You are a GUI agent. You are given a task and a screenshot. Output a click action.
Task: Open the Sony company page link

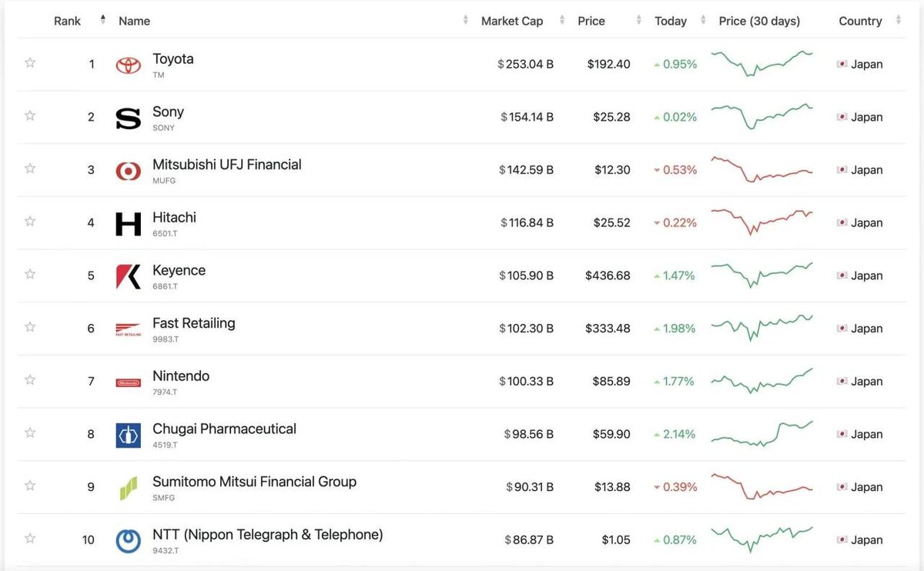[168, 112]
